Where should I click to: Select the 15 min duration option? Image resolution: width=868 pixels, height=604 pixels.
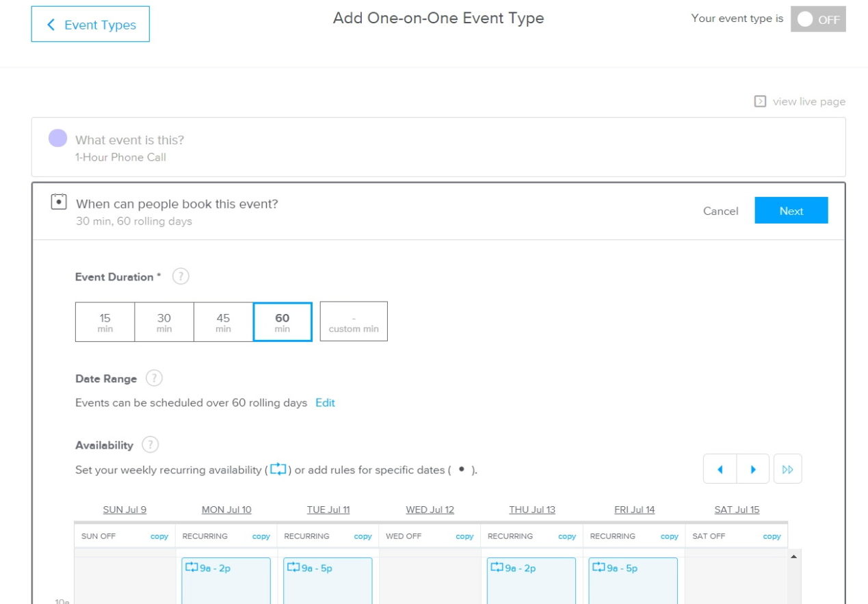point(105,321)
